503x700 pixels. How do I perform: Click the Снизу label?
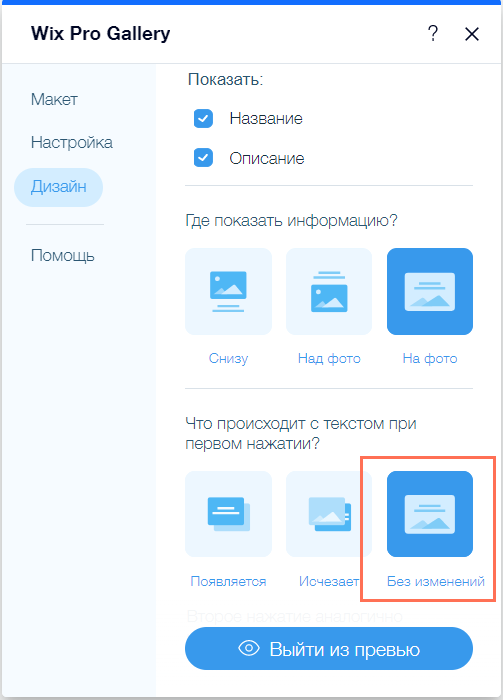pyautogui.click(x=229, y=358)
